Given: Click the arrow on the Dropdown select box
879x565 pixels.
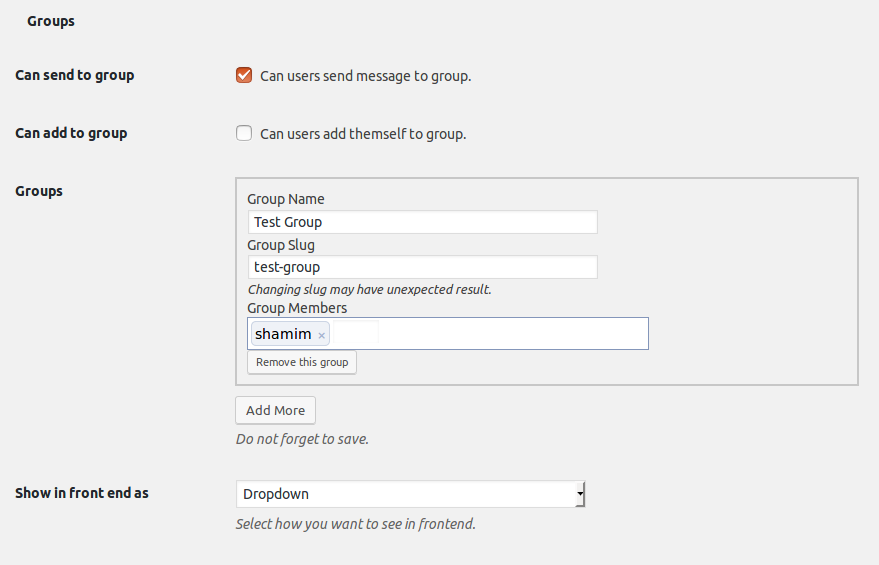Looking at the screenshot, I should tap(580, 494).
